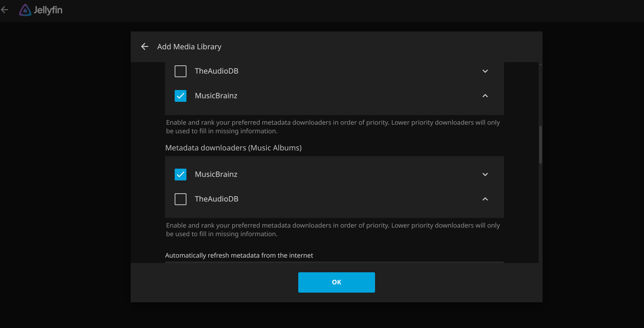Click the dialog's vertical scrollbar thumb

click(x=540, y=144)
